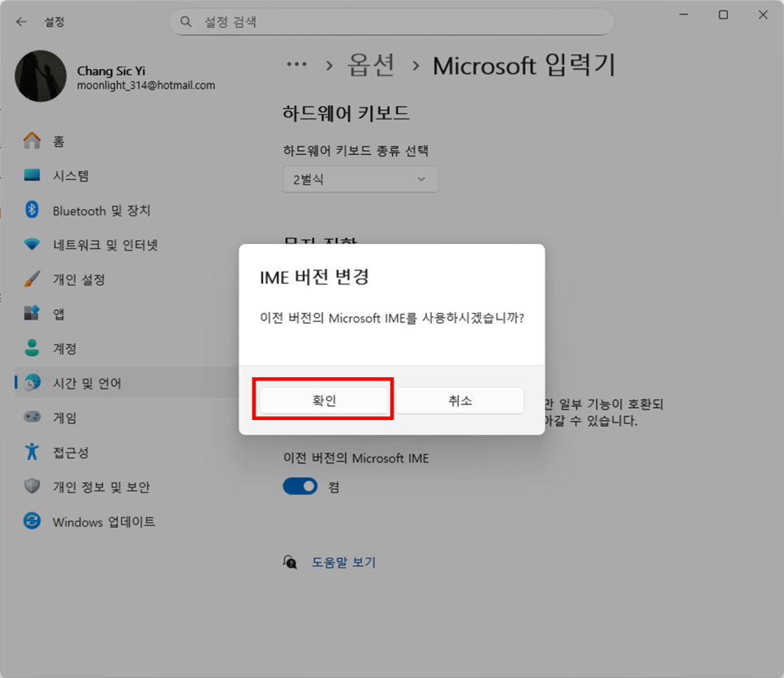
Task: Open 네트워크 및 인터넷 category
Action: [127, 245]
